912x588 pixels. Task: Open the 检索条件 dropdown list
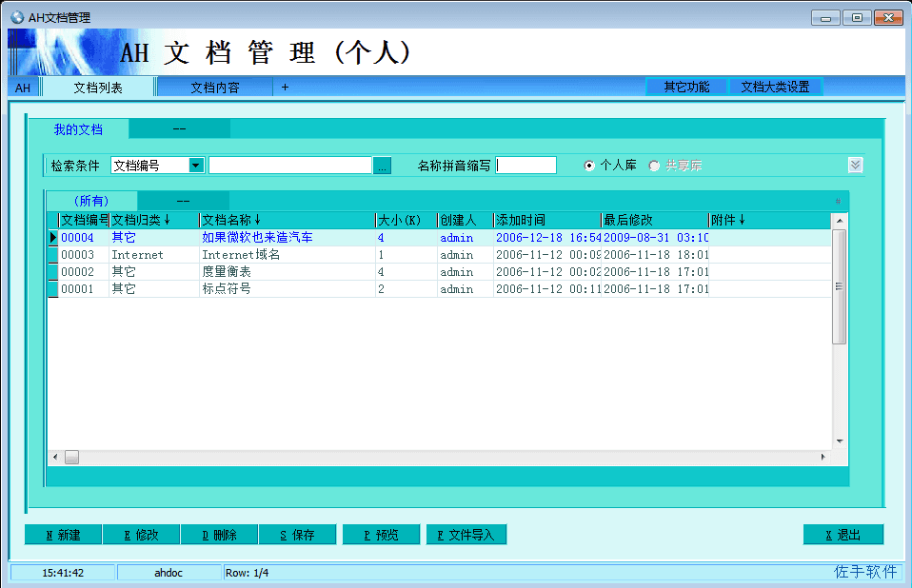click(196, 166)
